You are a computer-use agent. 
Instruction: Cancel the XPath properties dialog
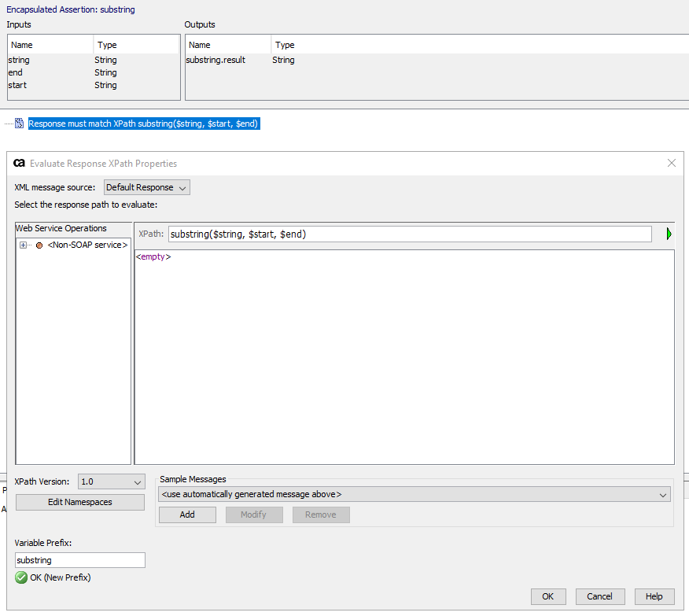tap(600, 596)
